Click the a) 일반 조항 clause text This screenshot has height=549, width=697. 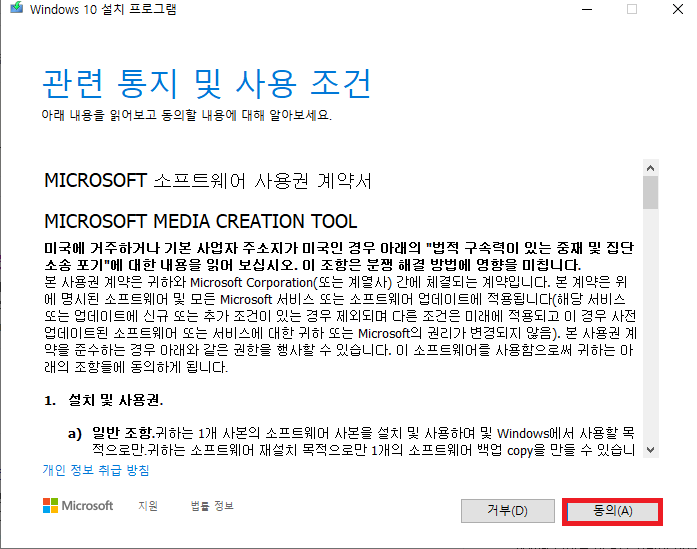(351, 441)
